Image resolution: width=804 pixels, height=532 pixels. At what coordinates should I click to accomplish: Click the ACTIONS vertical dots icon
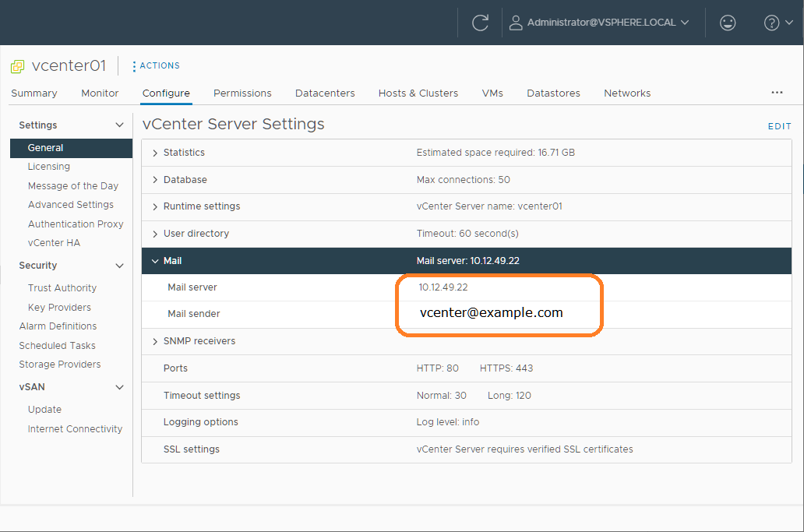pos(134,66)
